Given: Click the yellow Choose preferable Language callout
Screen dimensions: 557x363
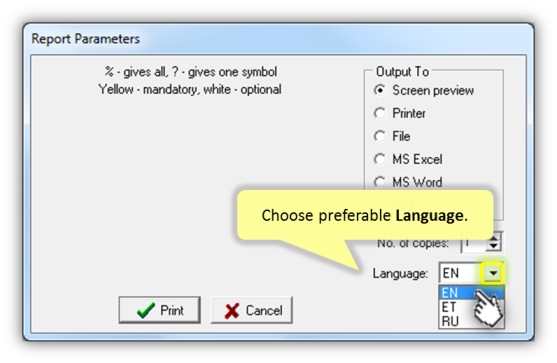Looking at the screenshot, I should 365,215.
